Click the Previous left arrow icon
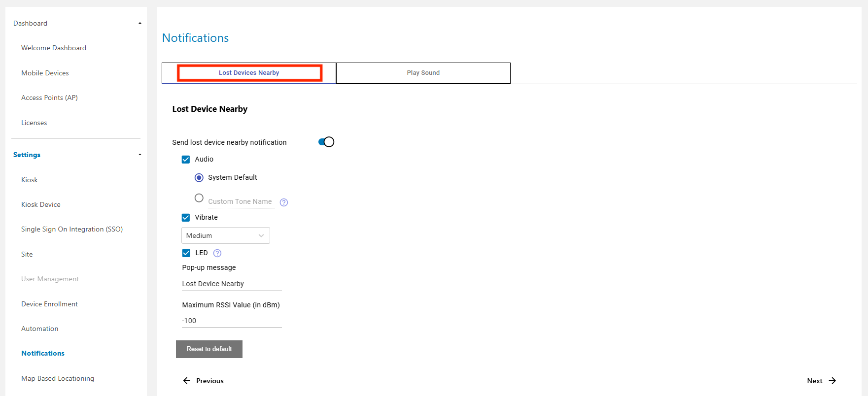The height and width of the screenshot is (396, 868). [x=187, y=381]
